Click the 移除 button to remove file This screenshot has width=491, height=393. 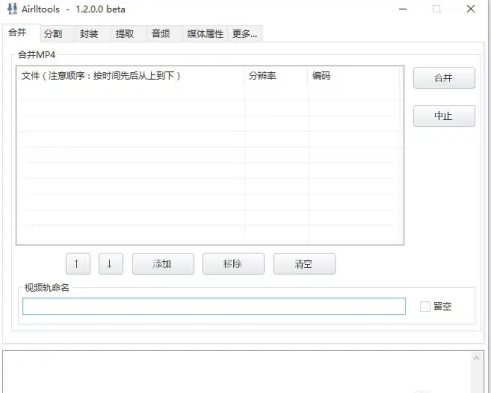click(233, 264)
